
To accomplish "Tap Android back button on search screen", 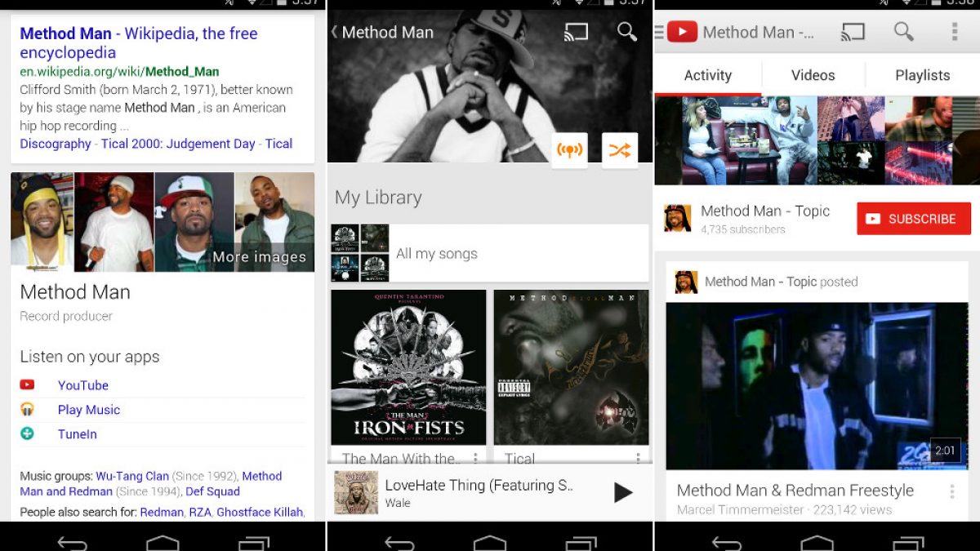I will click(x=72, y=543).
